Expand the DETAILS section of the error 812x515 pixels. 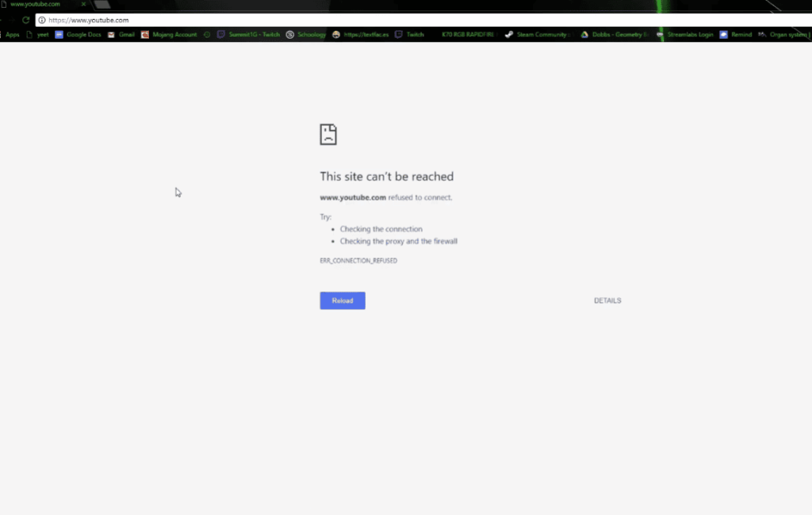[x=607, y=300]
